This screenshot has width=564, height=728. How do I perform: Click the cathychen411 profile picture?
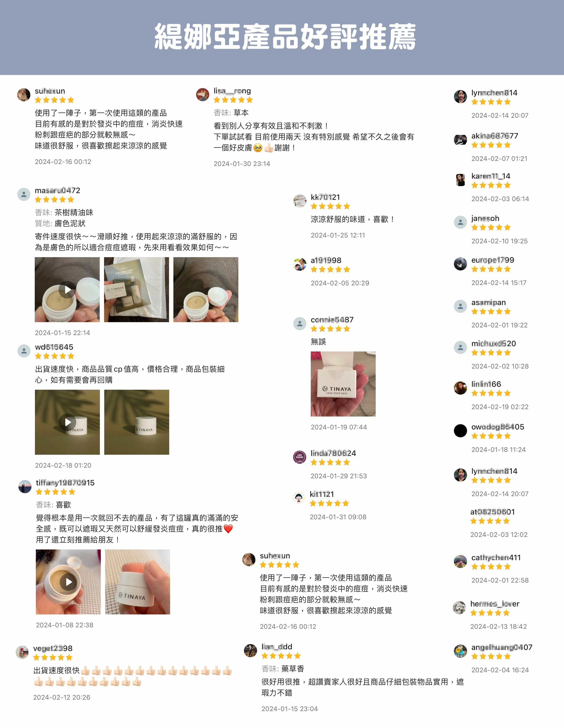[x=460, y=561]
